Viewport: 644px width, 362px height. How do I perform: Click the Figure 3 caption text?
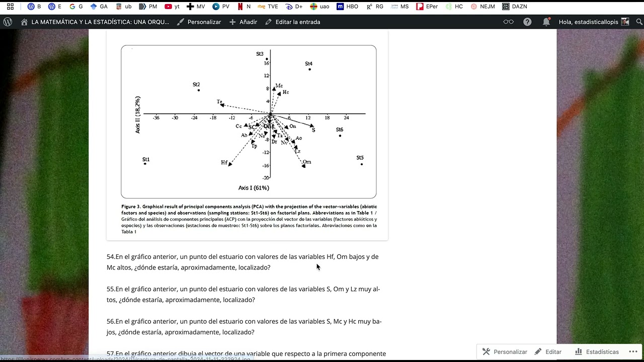point(249,219)
